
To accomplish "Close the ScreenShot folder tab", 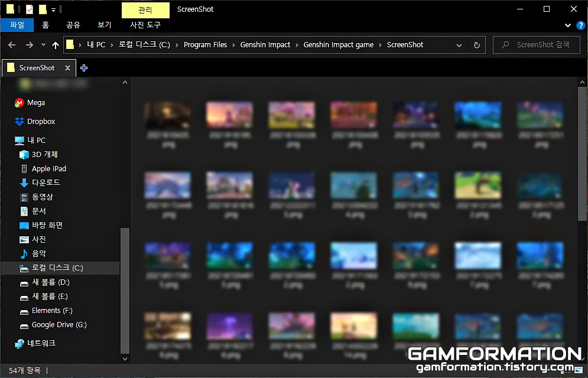I will [x=67, y=68].
